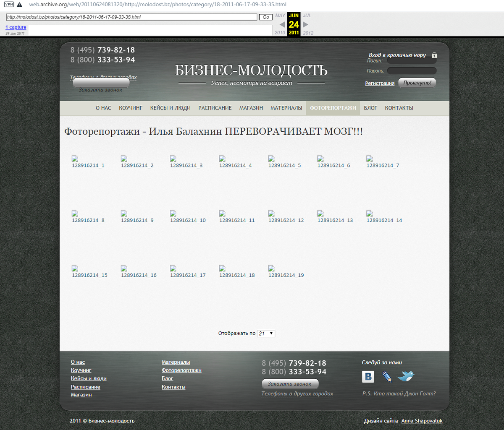Click photo link 128916214_18

[237, 275]
